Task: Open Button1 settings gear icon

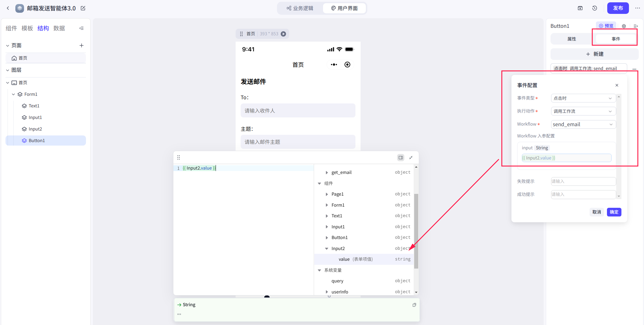Action: [624, 26]
